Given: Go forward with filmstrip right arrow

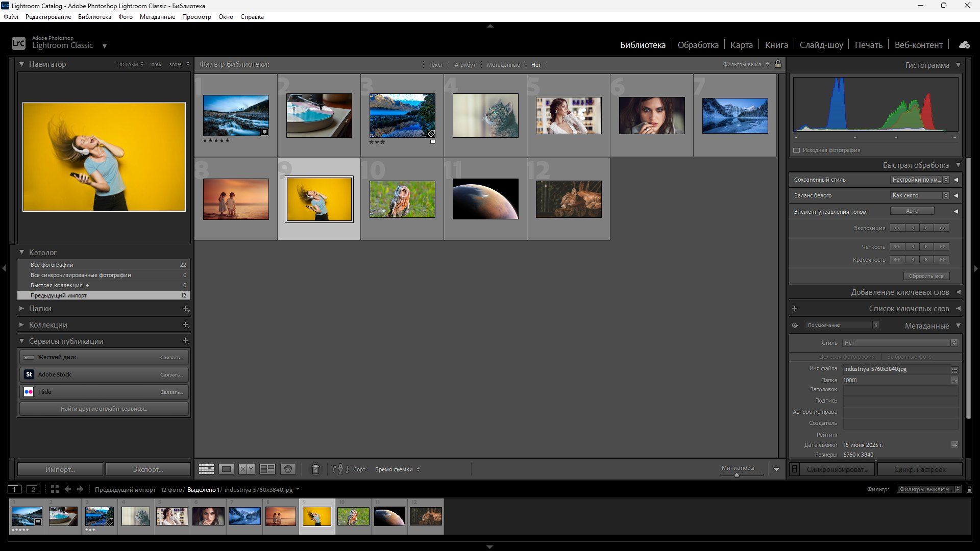Looking at the screenshot, I should [x=80, y=489].
